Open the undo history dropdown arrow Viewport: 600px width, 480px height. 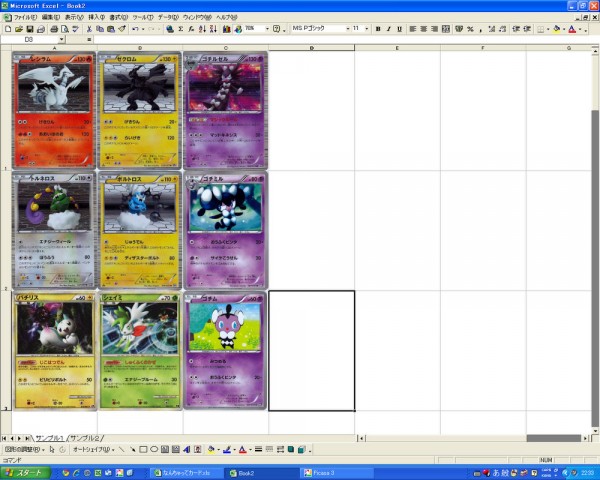pos(143,29)
